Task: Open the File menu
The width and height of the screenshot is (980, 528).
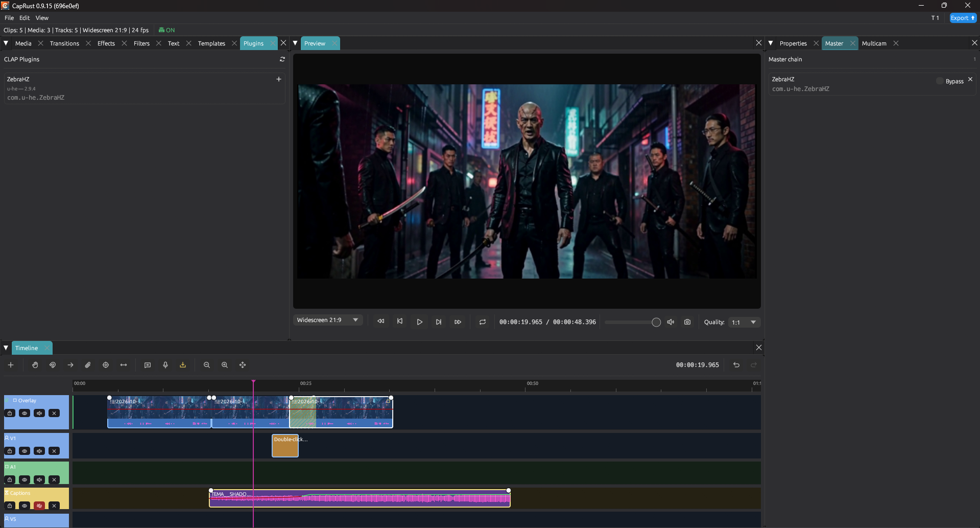Action: click(9, 18)
